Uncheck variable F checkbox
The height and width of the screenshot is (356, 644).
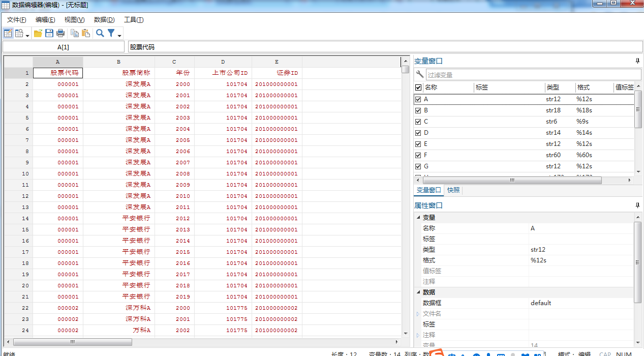[418, 155]
